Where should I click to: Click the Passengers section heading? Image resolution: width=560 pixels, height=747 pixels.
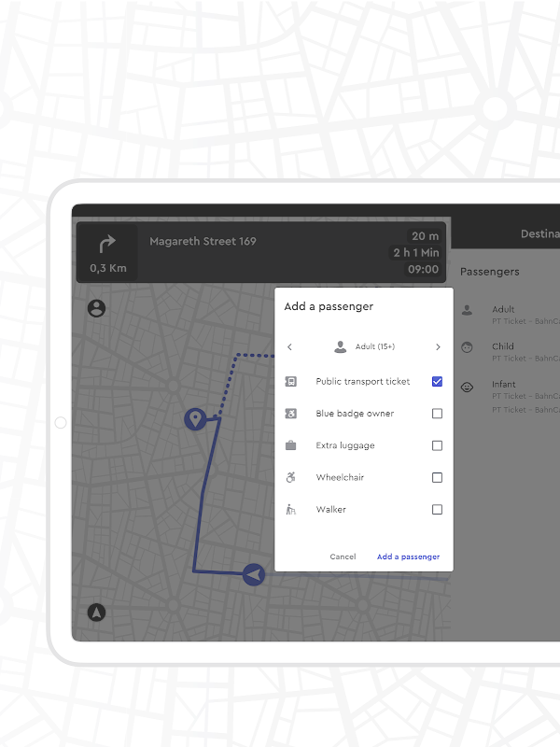tap(489, 272)
